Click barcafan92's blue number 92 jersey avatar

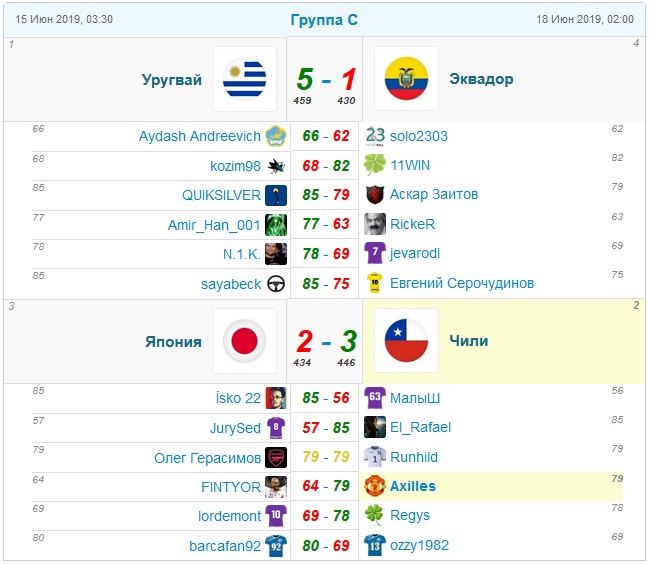coord(276,546)
